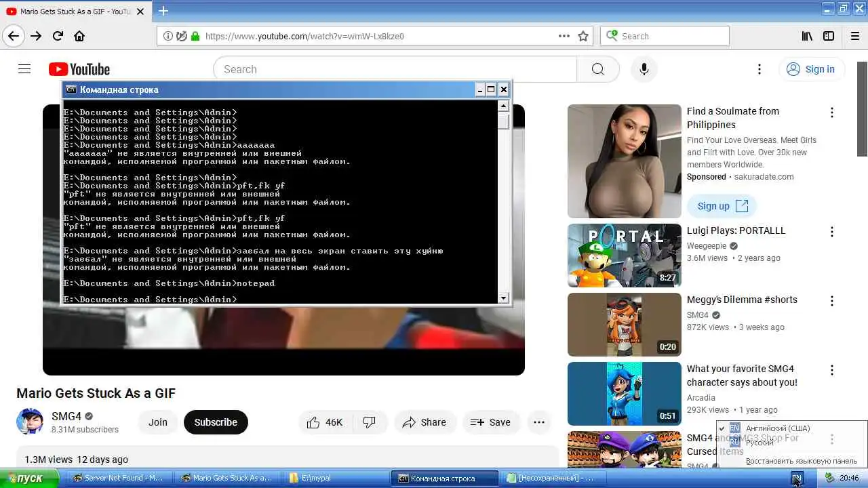
Task: Click the Share button
Action: [x=425, y=422]
